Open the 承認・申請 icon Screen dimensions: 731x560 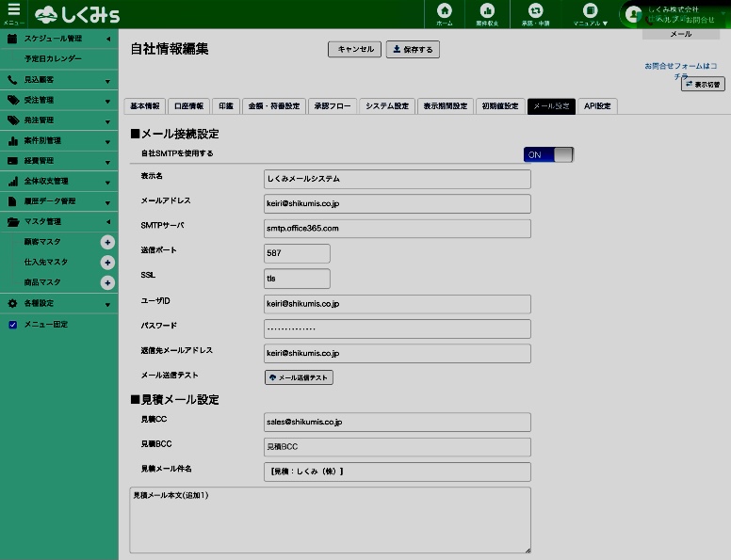point(535,10)
